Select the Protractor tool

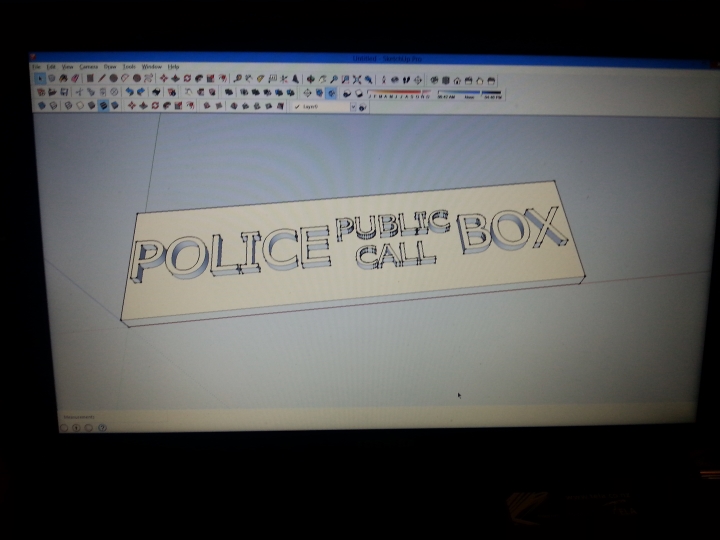click(260, 79)
